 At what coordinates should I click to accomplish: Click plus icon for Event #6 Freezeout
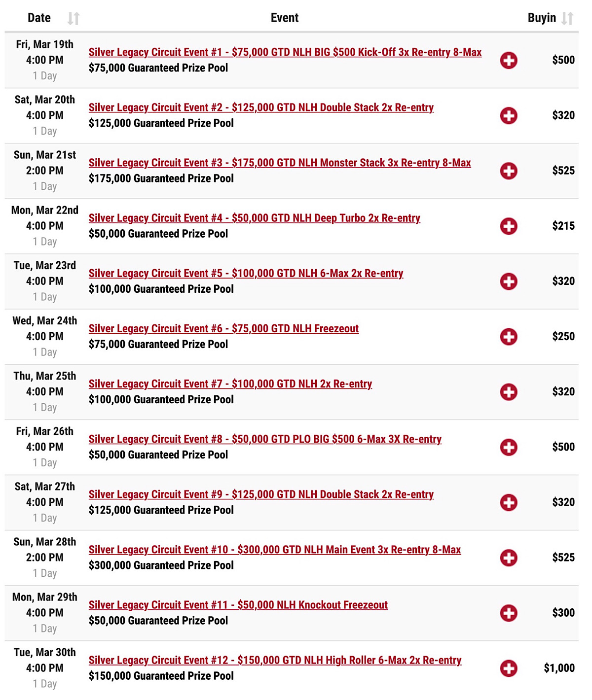coord(509,337)
